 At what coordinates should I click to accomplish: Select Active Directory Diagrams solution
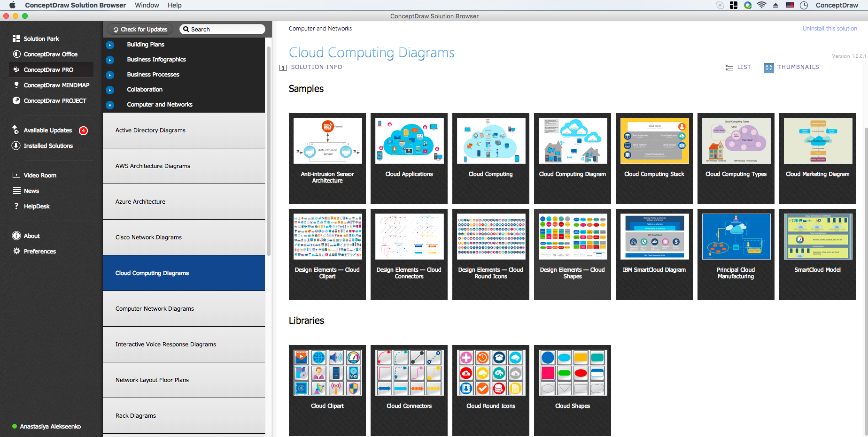184,130
